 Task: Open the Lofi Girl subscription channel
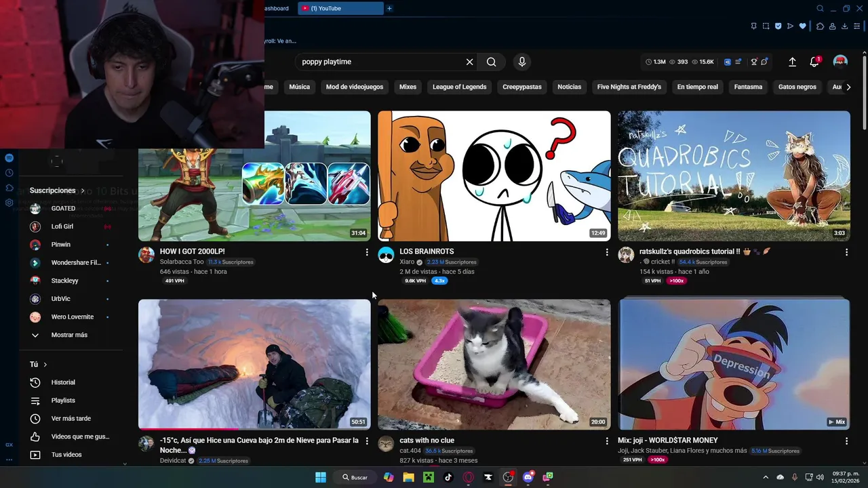coord(62,226)
